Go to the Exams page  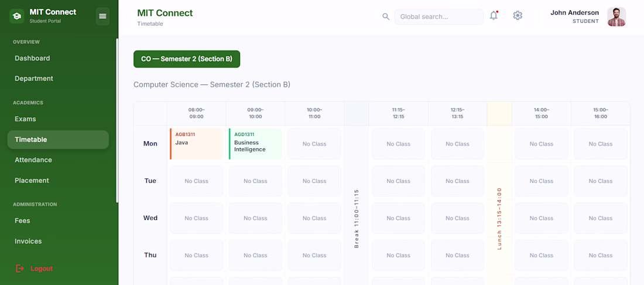pos(58,119)
